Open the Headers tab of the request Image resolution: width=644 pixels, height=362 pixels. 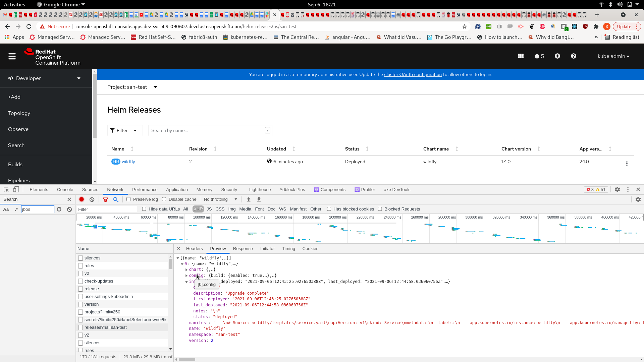click(194, 249)
